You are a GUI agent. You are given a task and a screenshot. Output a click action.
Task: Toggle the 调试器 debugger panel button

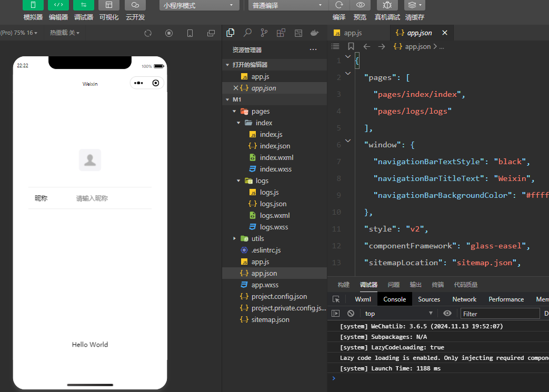click(x=84, y=5)
